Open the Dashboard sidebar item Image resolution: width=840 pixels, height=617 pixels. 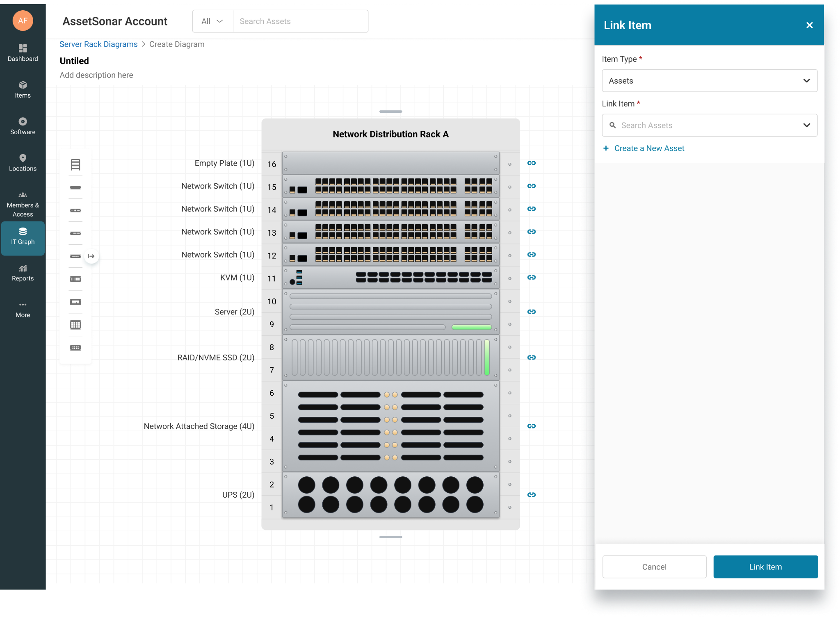tap(23, 53)
